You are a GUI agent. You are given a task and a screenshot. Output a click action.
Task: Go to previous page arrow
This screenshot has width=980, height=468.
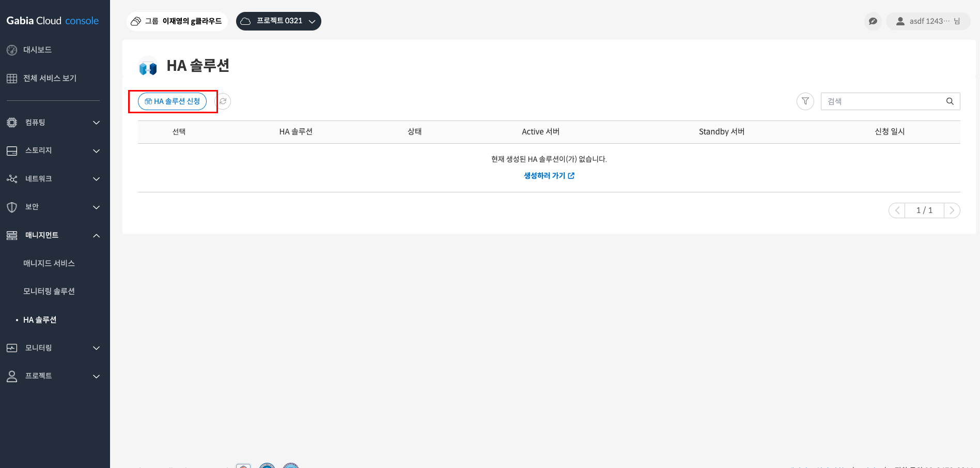[897, 210]
